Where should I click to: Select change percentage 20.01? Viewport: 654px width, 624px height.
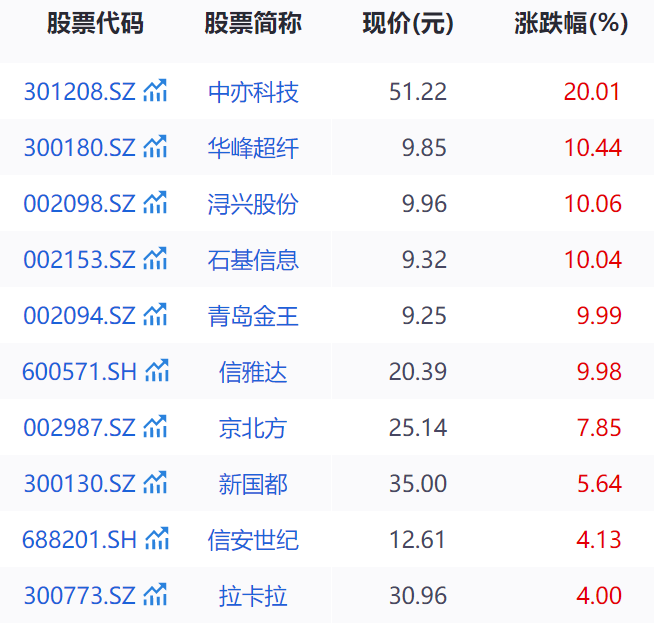pyautogui.click(x=593, y=92)
